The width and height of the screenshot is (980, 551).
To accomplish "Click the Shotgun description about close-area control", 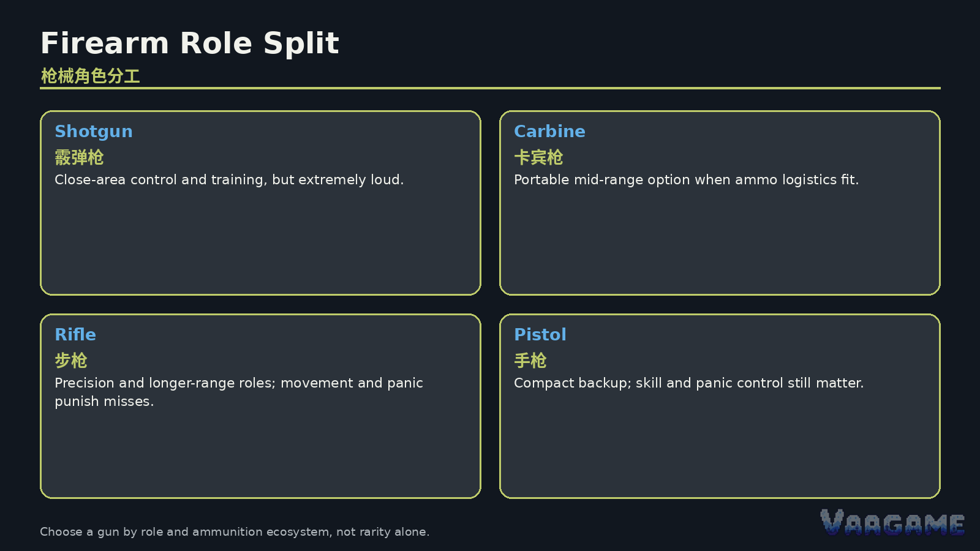I will [x=229, y=180].
